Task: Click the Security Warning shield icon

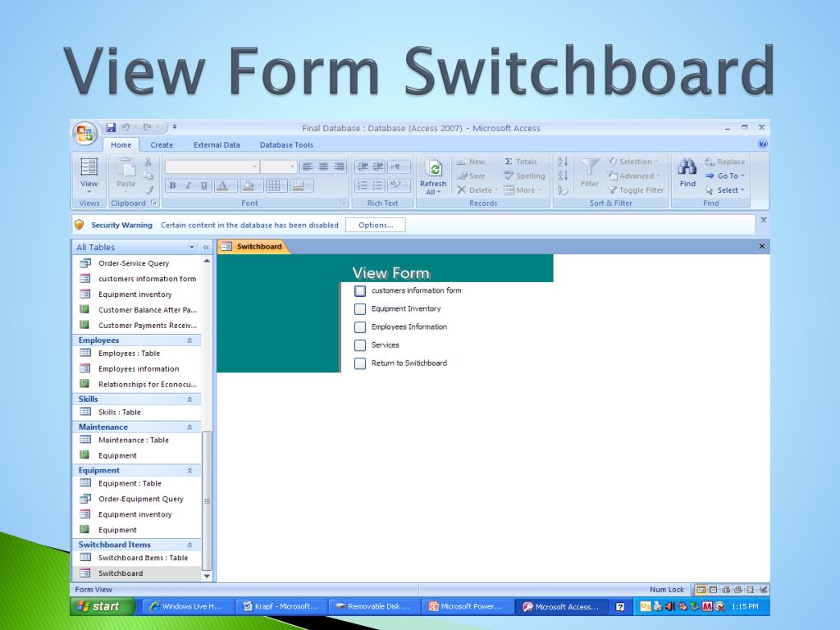Action: (80, 225)
